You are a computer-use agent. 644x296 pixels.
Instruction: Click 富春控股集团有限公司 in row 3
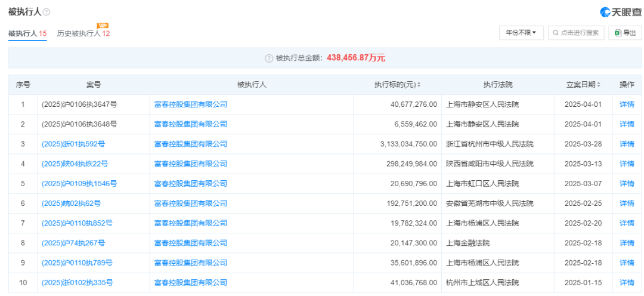click(191, 144)
